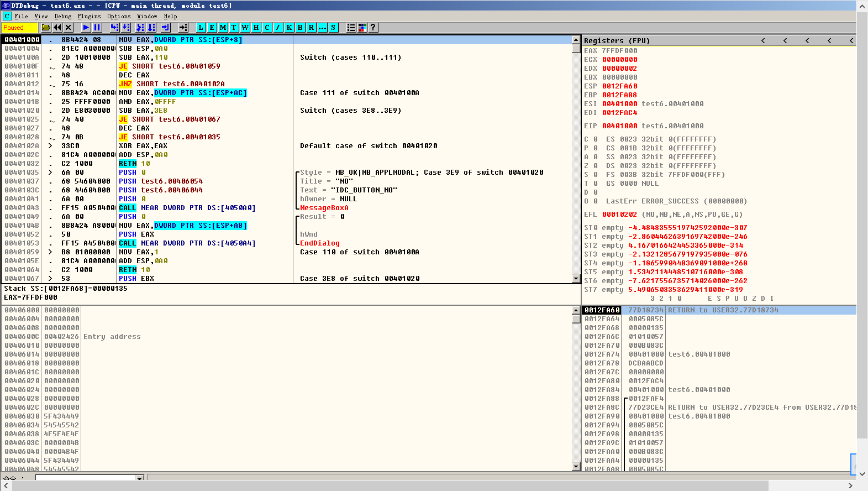Click the Restart program rewind icon
Screen dimensions: 868x491
[x=57, y=28]
